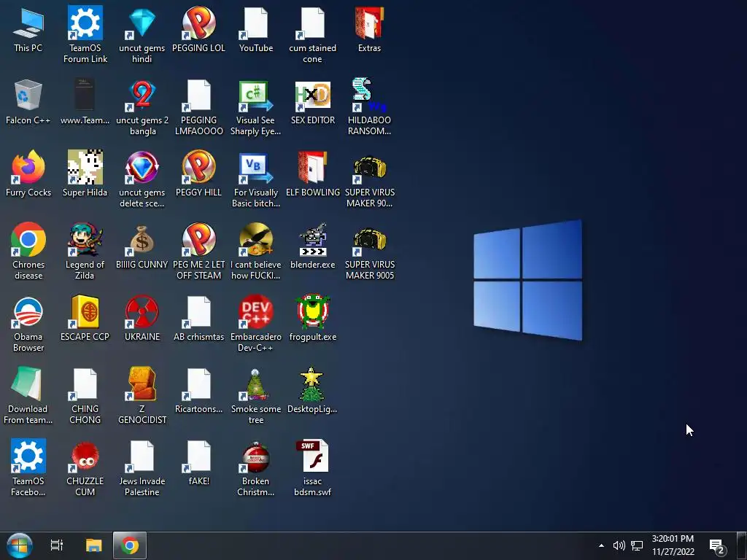This screenshot has height=560, width=747.
Task: Select the ESCAPE CCP mahjong tile icon
Action: (85, 319)
